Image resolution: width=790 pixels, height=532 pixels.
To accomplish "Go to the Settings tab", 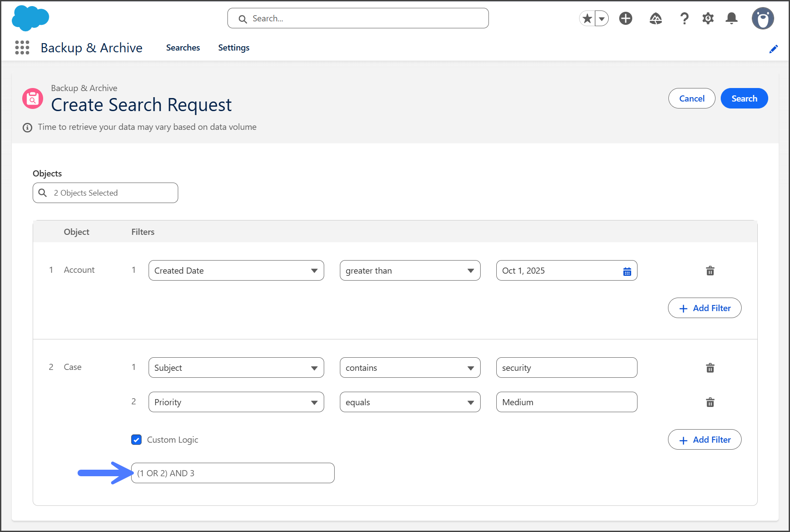I will point(234,47).
